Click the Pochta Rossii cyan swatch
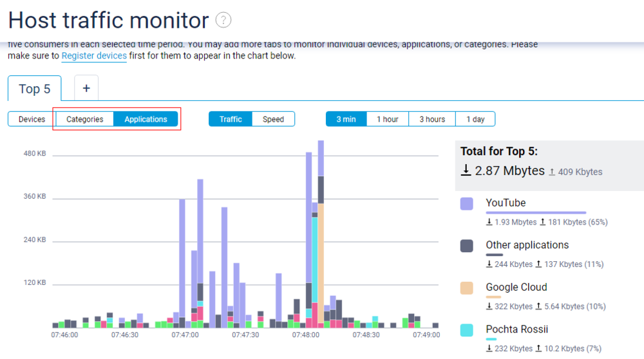644x359 pixels. point(467,330)
